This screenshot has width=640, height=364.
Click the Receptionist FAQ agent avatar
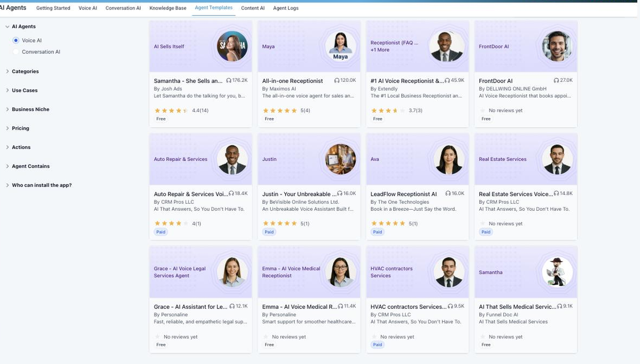tap(447, 46)
